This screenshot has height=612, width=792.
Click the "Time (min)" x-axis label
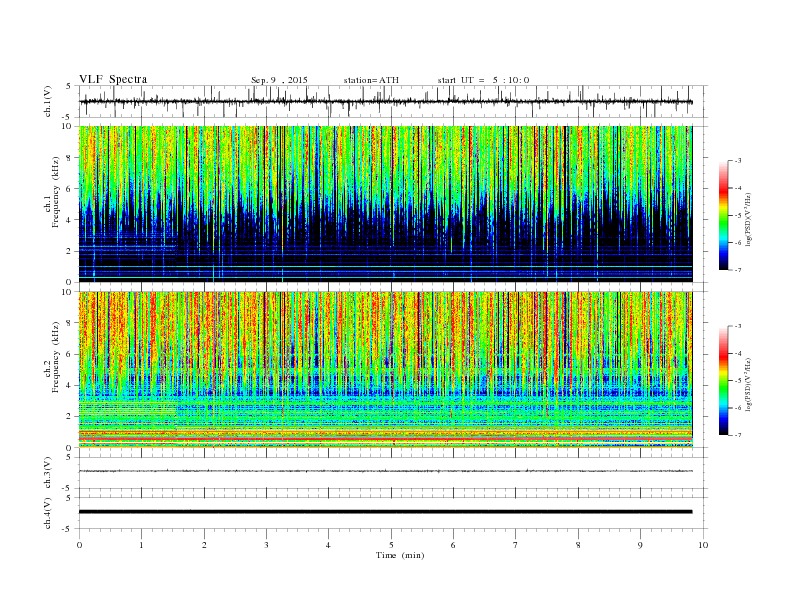(x=400, y=555)
